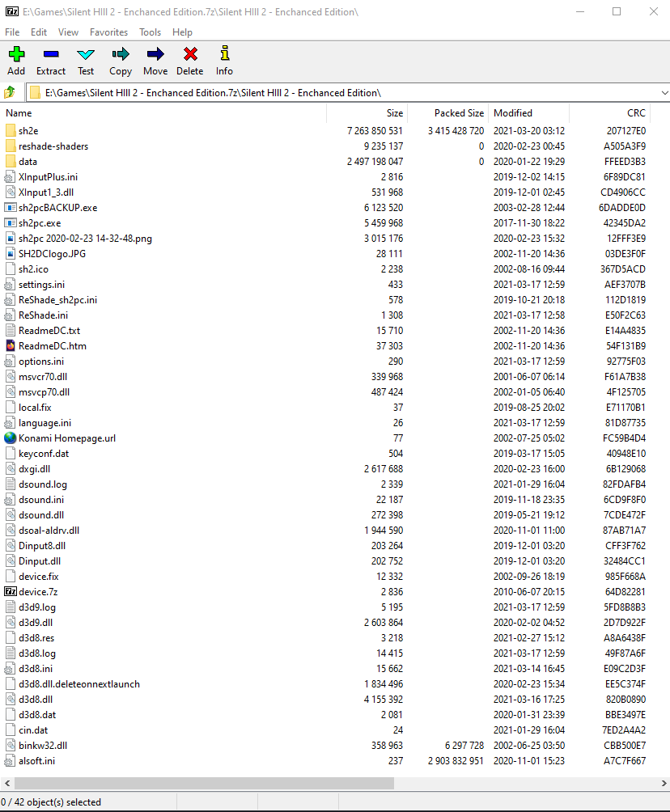This screenshot has height=812, width=670.
Task: Expand the address bar path dropdown
Action: (x=664, y=93)
